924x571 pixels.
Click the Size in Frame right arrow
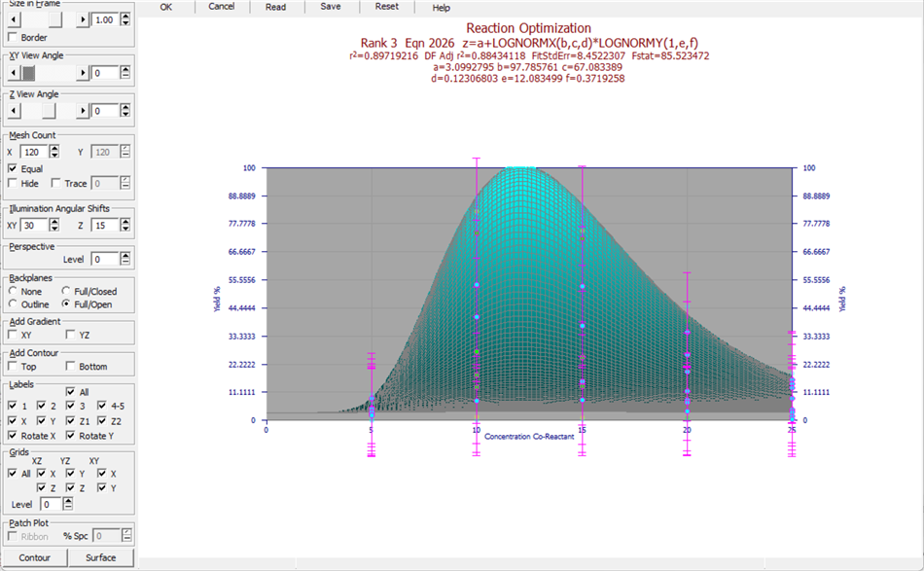[83, 19]
